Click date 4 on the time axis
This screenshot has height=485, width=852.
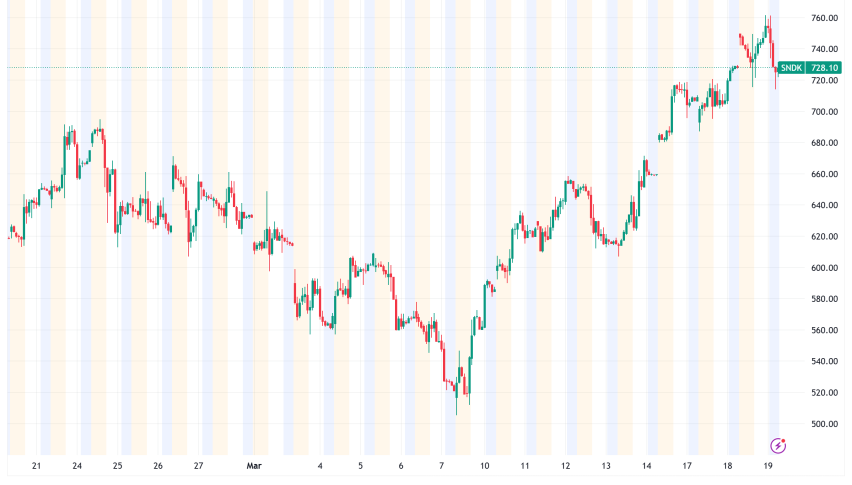[320, 466]
